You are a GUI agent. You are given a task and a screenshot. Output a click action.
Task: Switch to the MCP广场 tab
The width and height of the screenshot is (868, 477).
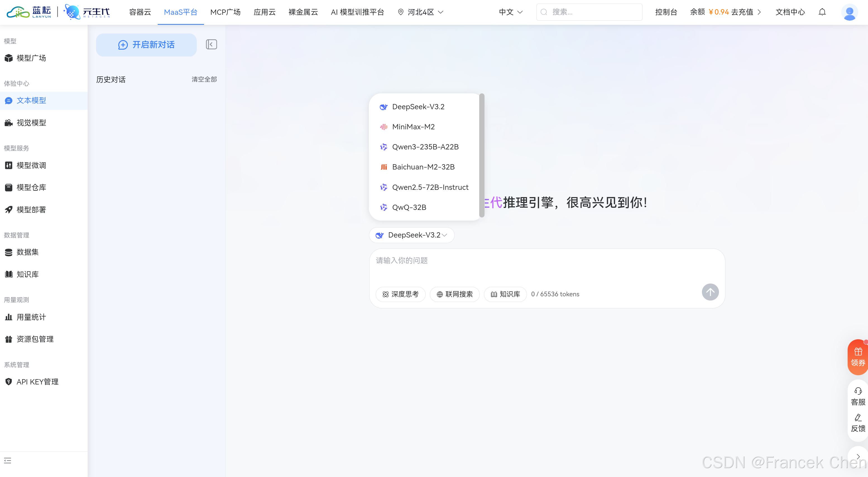coord(226,12)
